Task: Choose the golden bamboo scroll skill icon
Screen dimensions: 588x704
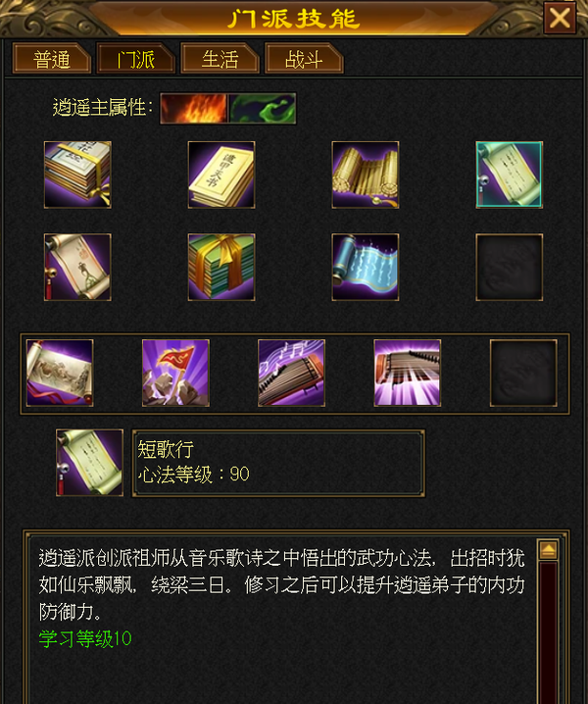Action: tap(366, 175)
